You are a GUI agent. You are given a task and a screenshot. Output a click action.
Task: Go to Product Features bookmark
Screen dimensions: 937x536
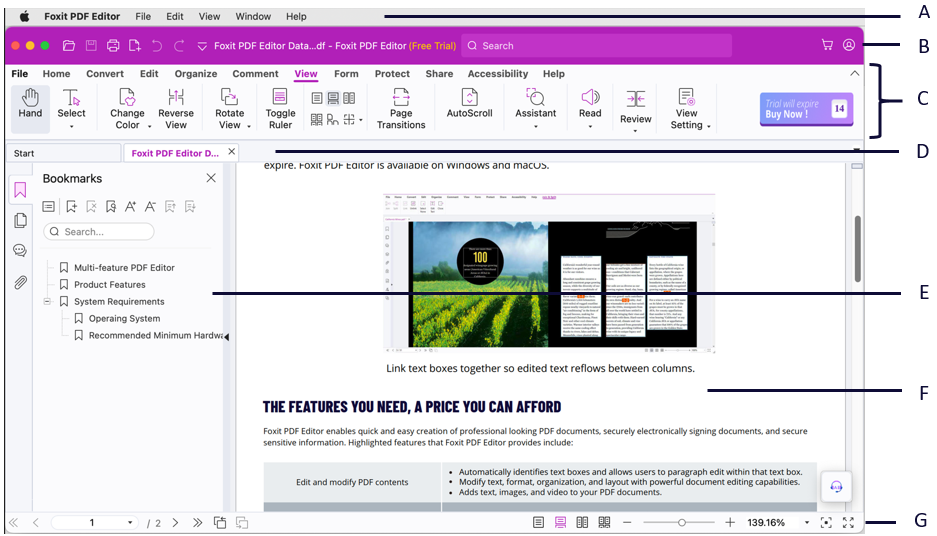pyautogui.click(x=109, y=285)
